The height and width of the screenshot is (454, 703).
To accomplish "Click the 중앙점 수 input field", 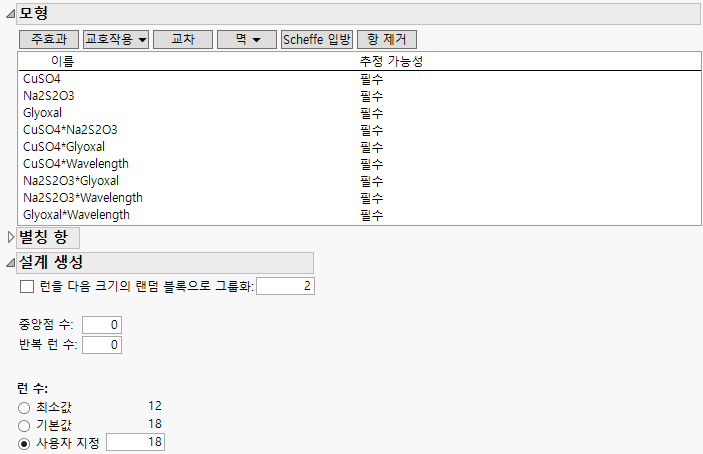I will [102, 325].
